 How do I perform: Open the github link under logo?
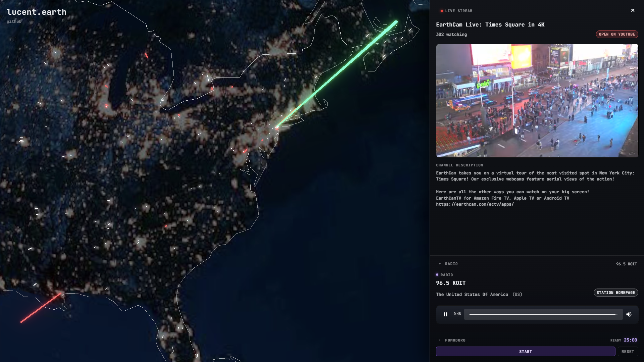pyautogui.click(x=14, y=21)
